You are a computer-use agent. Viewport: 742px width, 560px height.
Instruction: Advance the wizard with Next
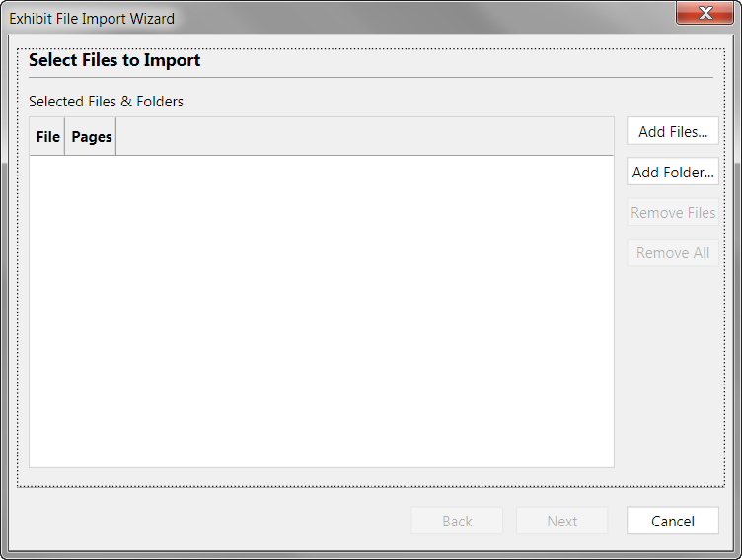click(x=561, y=521)
